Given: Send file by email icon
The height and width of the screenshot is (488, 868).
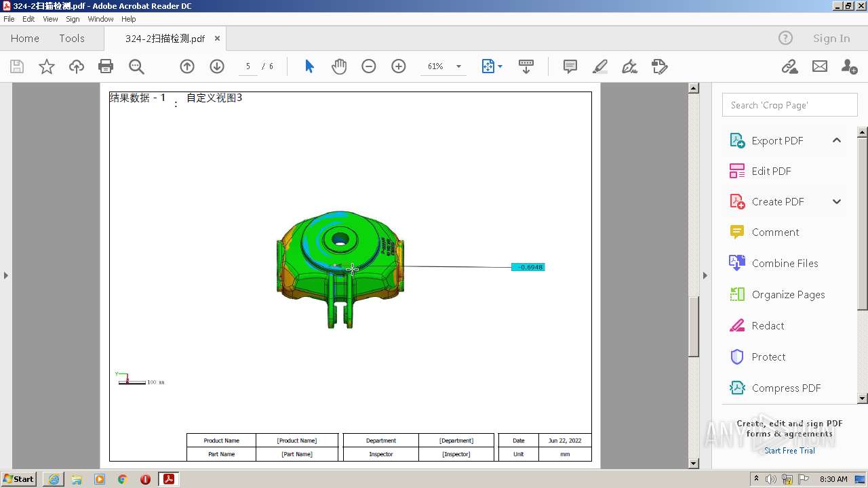Looking at the screenshot, I should 820,66.
